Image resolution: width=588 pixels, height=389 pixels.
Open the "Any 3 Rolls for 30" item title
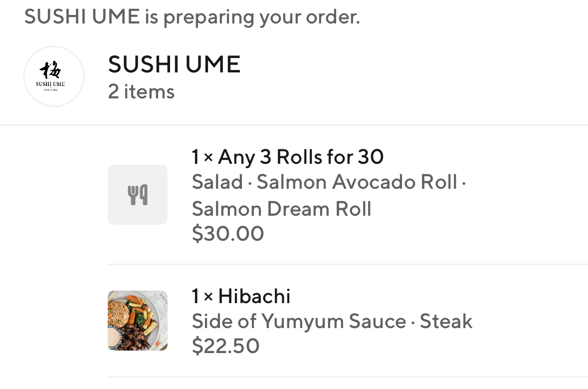tap(301, 157)
